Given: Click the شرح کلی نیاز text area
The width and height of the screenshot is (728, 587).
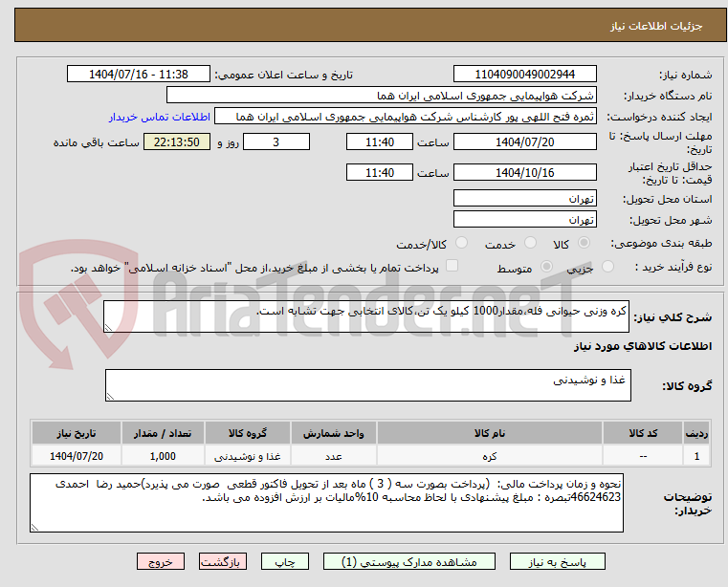Looking at the screenshot, I should point(365,316).
